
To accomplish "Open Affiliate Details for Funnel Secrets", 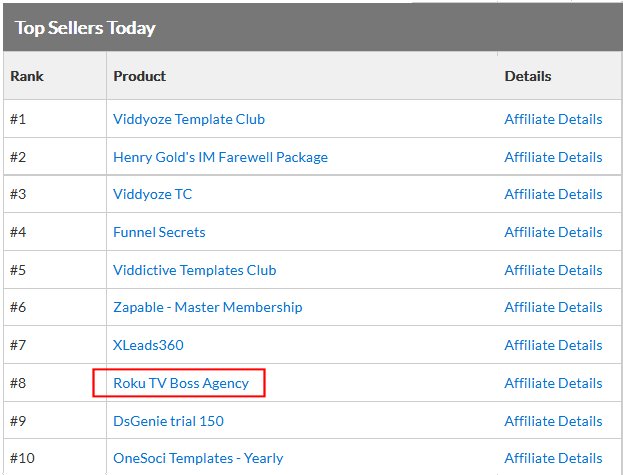I will point(553,232).
